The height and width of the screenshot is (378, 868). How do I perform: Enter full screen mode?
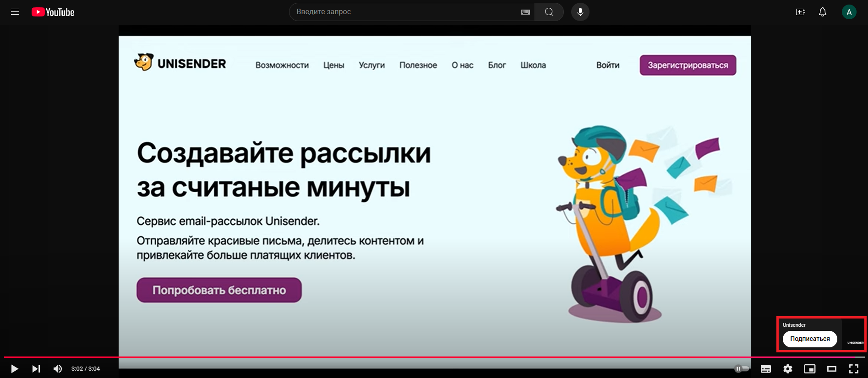[854, 369]
